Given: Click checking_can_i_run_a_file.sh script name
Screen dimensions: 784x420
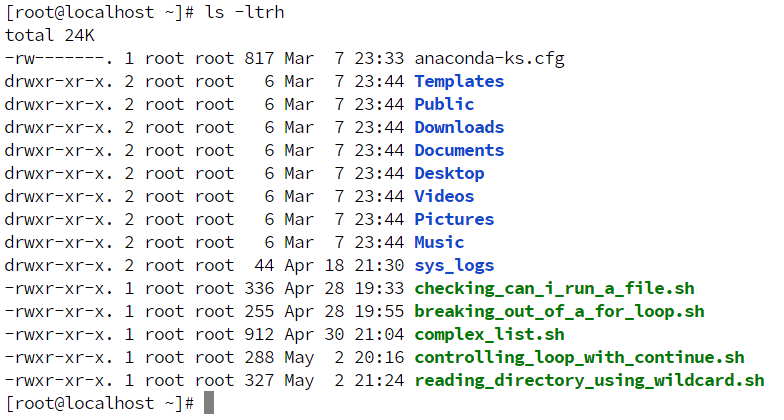Looking at the screenshot, I should tap(554, 288).
